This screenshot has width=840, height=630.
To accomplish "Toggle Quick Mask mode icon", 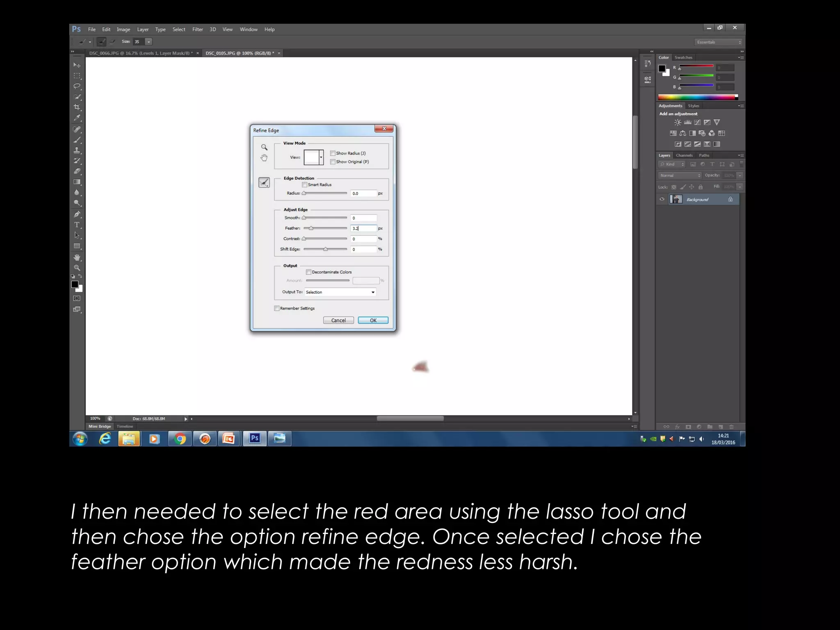I will (77, 298).
